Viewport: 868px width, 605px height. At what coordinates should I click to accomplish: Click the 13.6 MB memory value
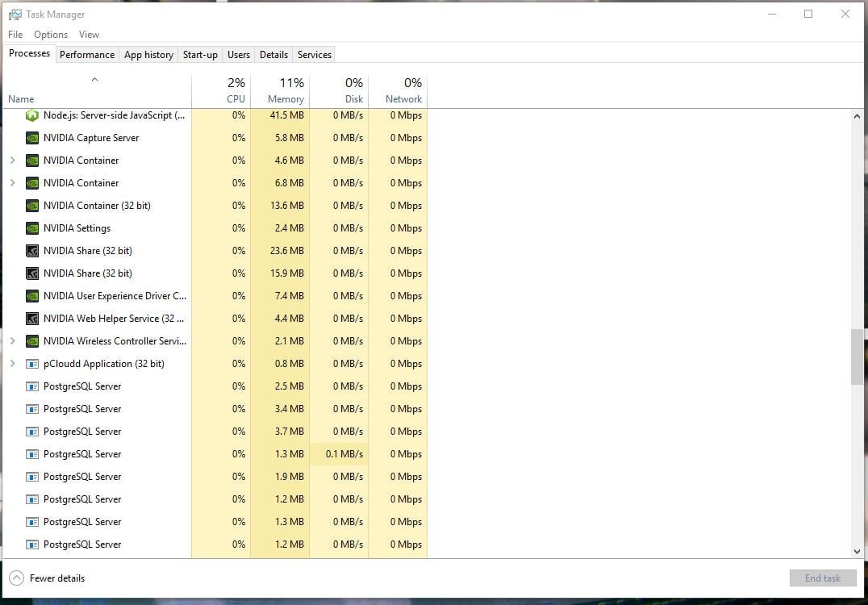pyautogui.click(x=286, y=206)
